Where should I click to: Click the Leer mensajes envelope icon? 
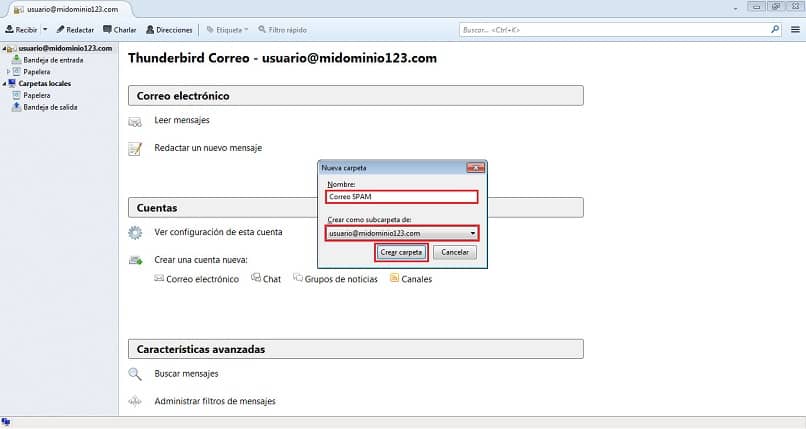point(135,122)
